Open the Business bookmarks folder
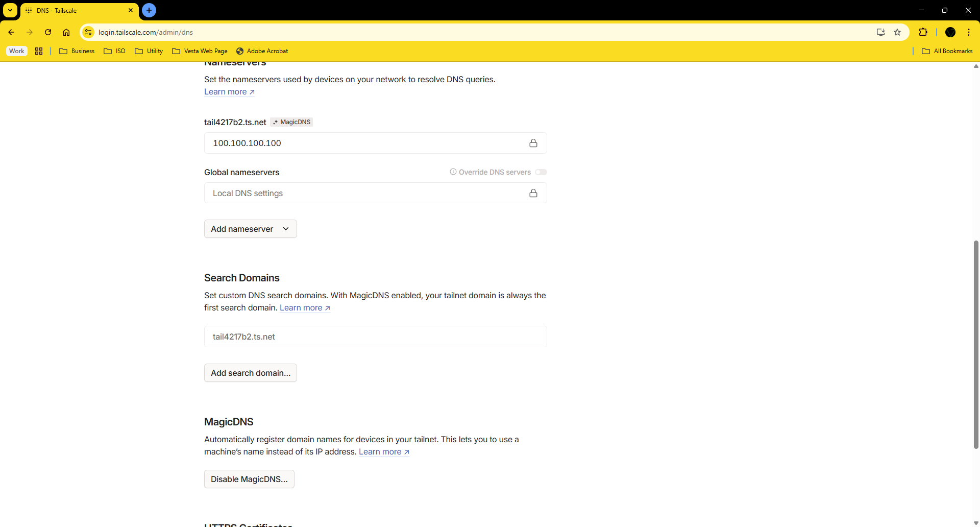 pos(77,51)
